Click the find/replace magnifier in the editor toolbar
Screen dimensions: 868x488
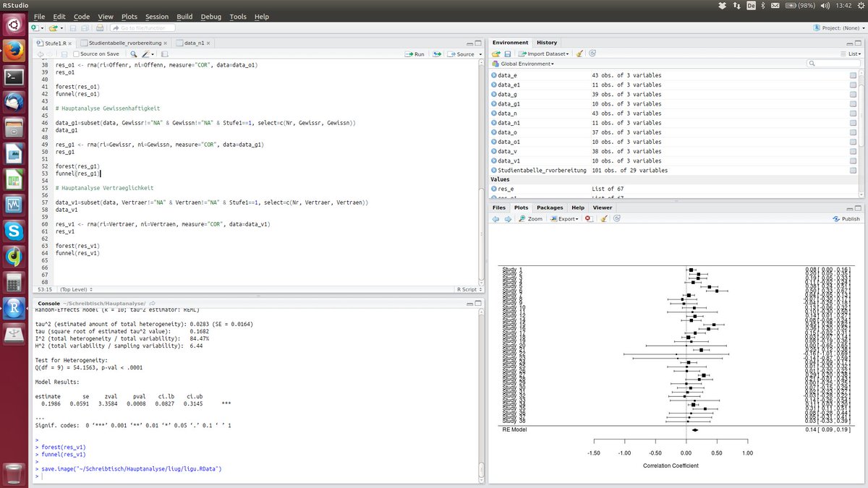pyautogui.click(x=134, y=54)
